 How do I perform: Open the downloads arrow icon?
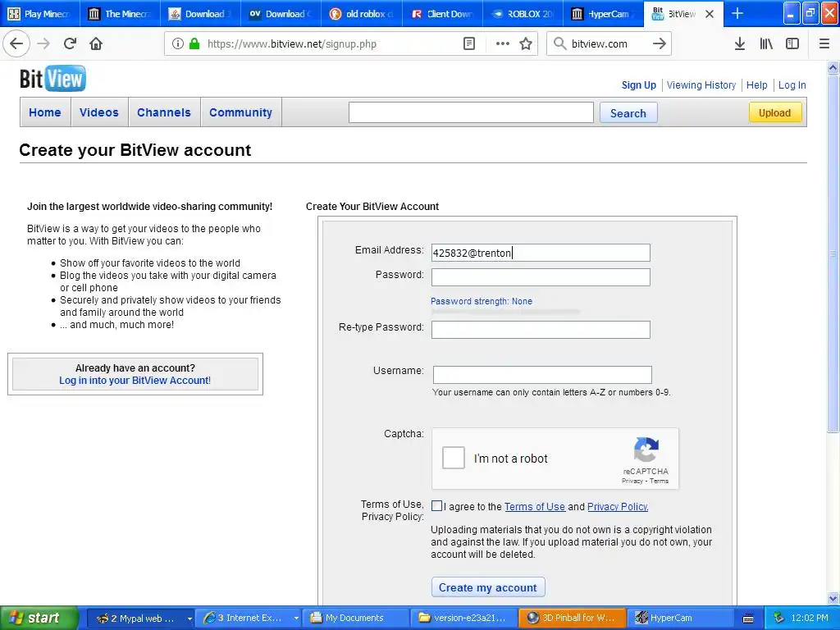740,44
